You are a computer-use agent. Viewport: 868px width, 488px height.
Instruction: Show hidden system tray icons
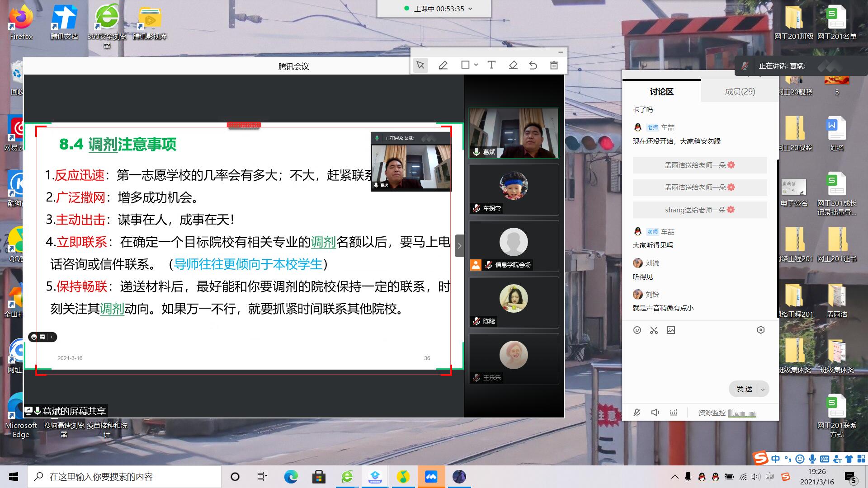coord(675,477)
